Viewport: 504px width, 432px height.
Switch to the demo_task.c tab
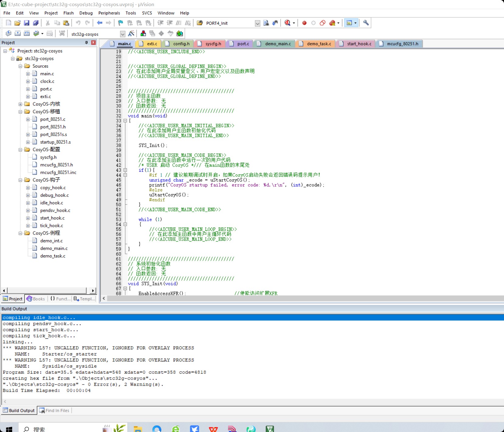pyautogui.click(x=319, y=44)
